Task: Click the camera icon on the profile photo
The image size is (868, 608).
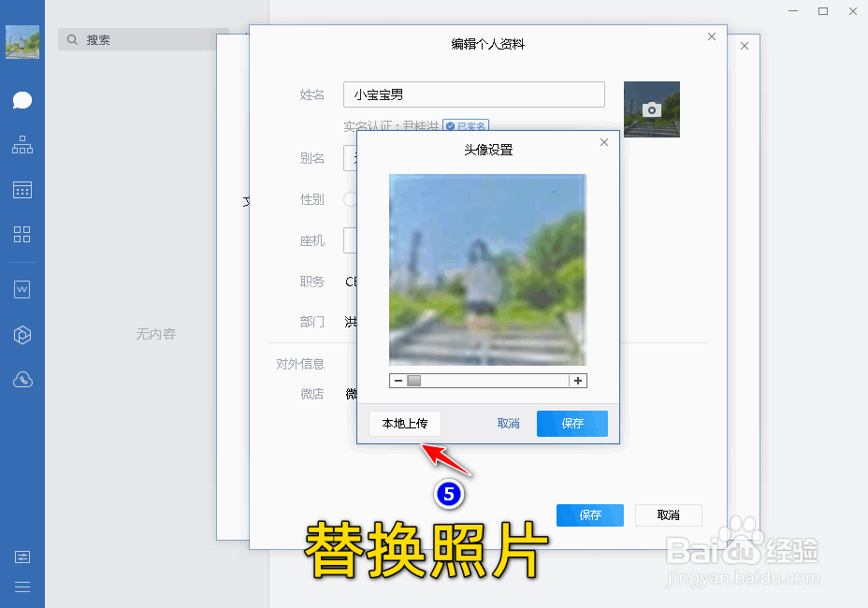Action: (x=651, y=109)
